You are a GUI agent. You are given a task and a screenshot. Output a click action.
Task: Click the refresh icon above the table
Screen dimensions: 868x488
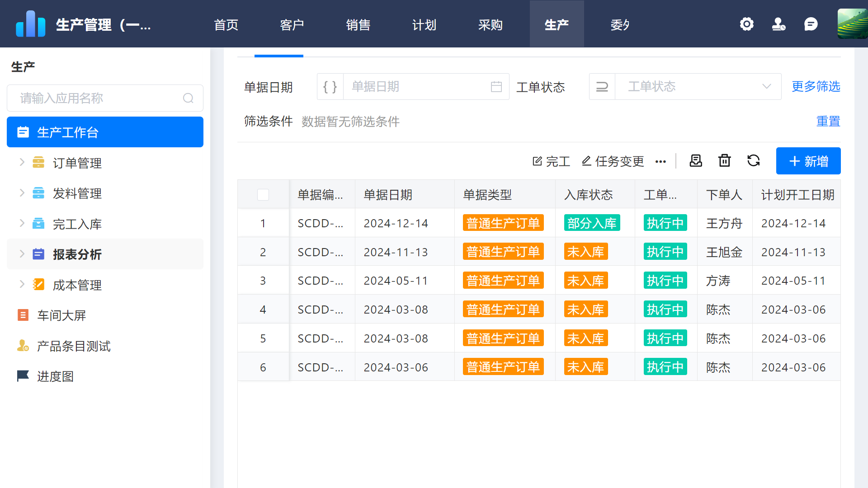(x=753, y=160)
